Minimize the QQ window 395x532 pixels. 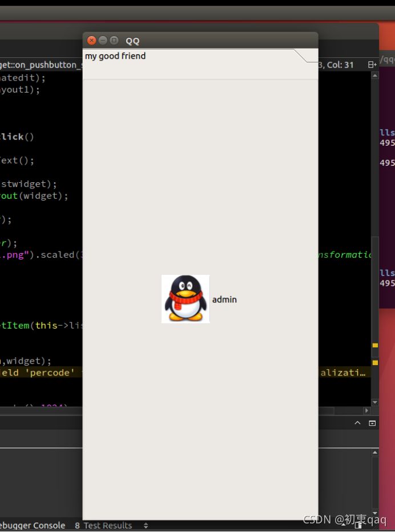click(103, 41)
